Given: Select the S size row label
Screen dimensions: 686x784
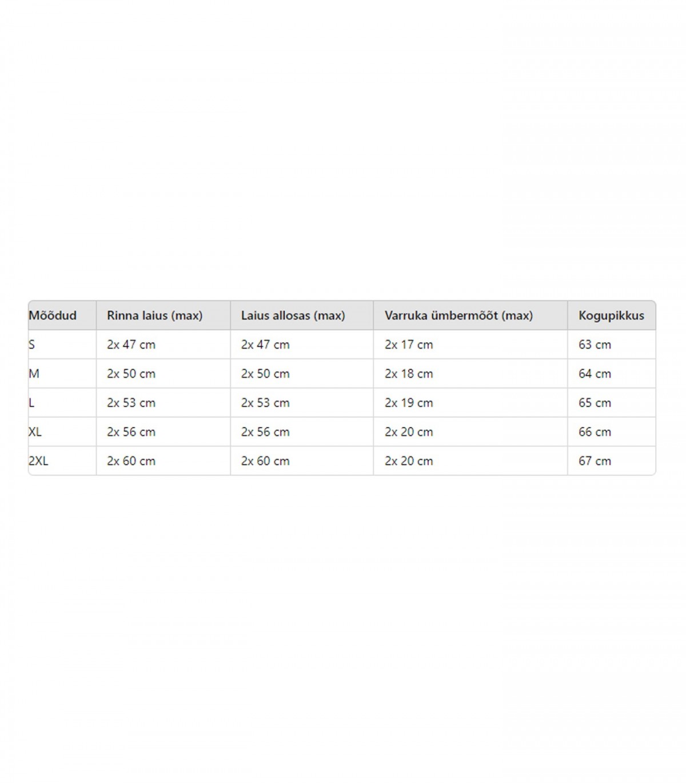Looking at the screenshot, I should click(x=32, y=345).
